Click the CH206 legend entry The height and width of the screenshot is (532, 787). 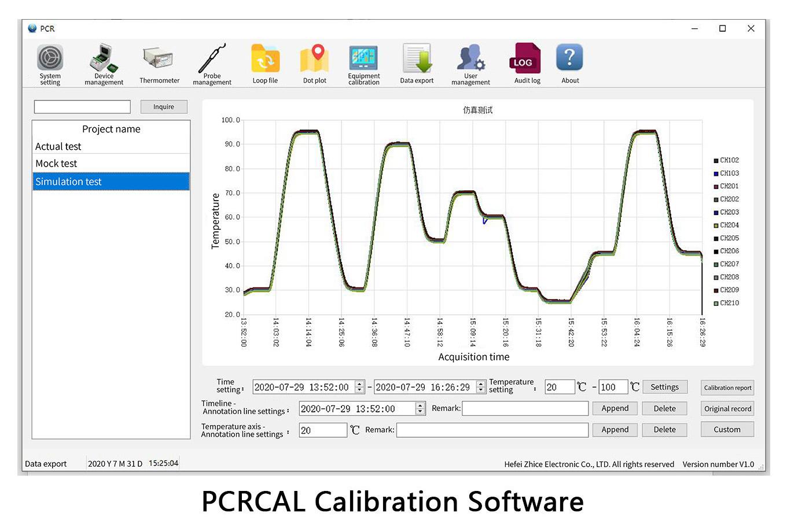coord(726,252)
